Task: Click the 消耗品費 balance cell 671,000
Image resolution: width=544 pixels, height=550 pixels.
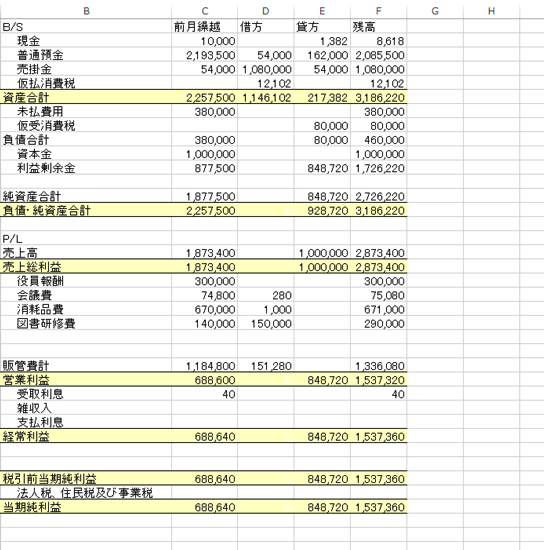Action: (x=378, y=309)
